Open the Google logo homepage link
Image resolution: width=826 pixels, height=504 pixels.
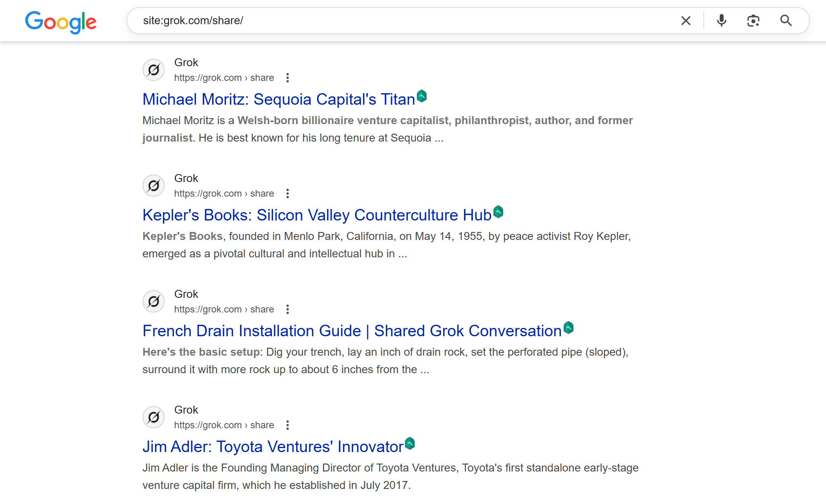click(61, 22)
